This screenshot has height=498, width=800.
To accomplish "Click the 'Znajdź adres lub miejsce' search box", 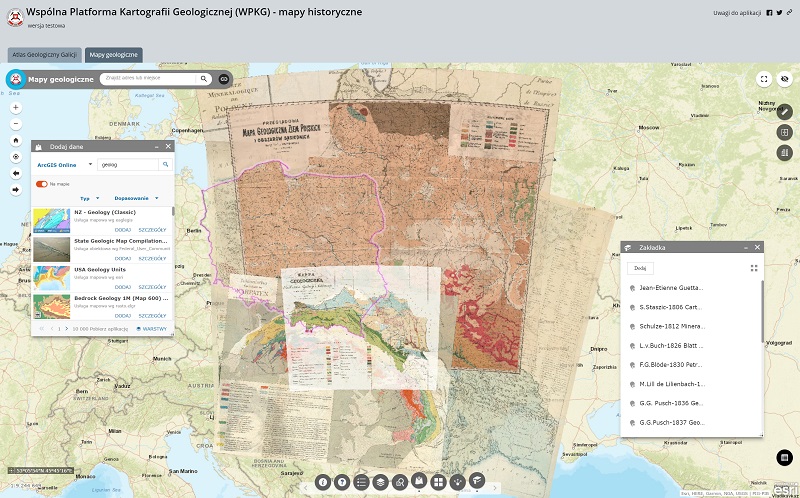I will (x=148, y=79).
